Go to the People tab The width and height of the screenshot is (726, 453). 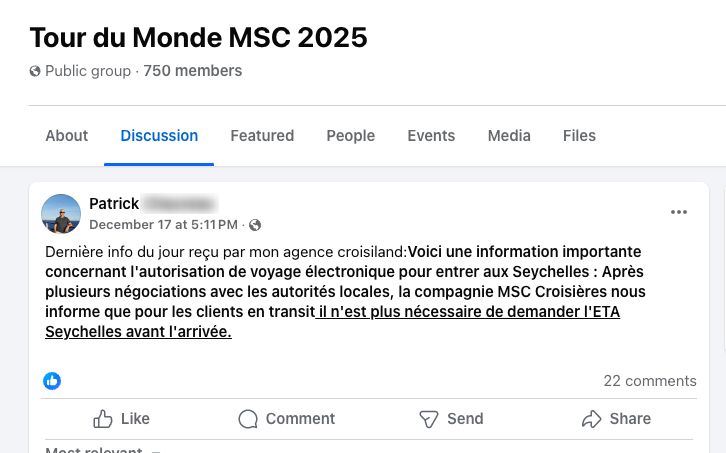coord(350,136)
